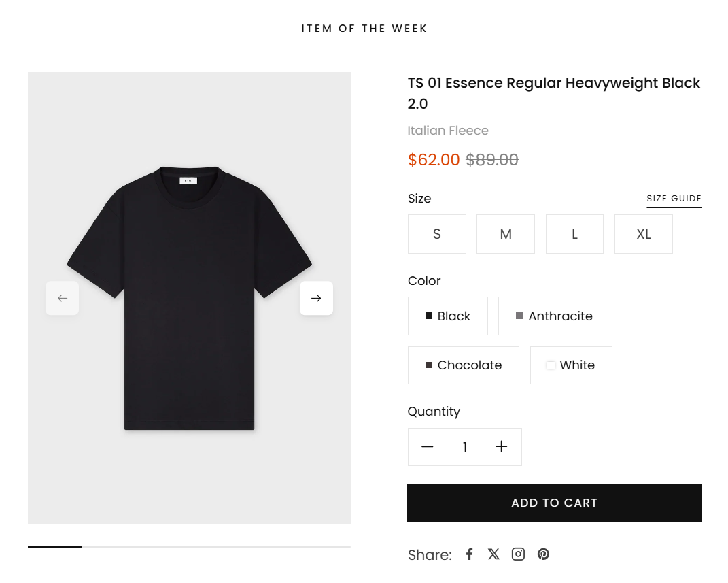Increase quantity with plus icon
This screenshot has width=728, height=583.
[x=502, y=447]
